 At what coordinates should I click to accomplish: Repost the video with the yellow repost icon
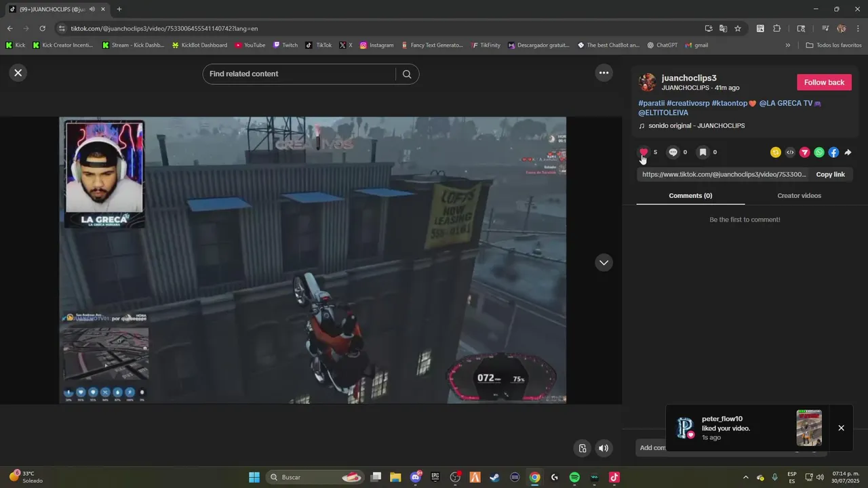(x=776, y=152)
